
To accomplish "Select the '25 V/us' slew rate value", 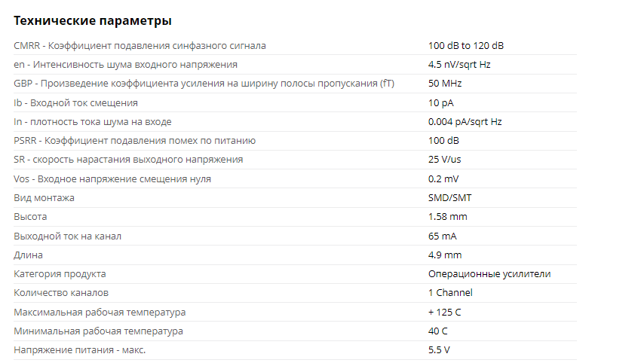I will [446, 160].
